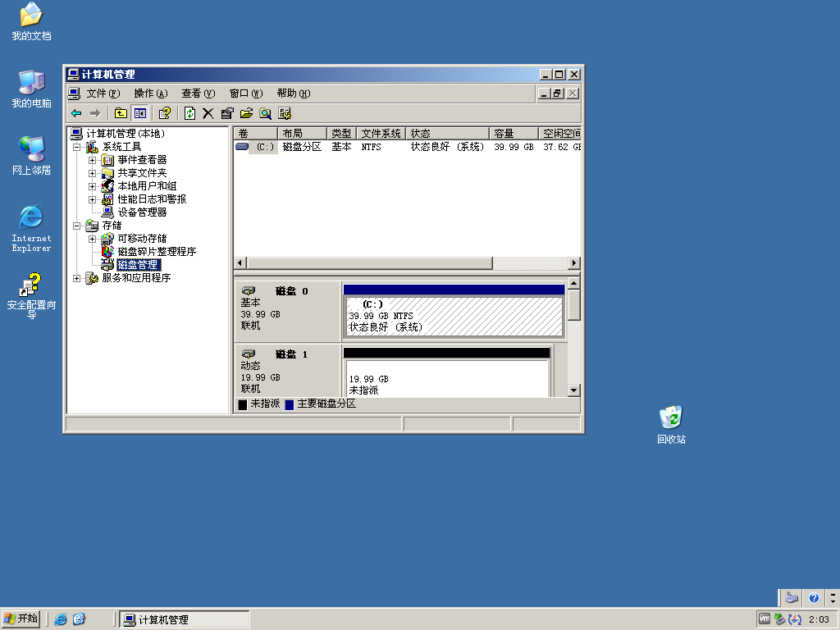Sort by the 类型 column header
Image resolution: width=840 pixels, height=630 pixels.
[x=342, y=134]
